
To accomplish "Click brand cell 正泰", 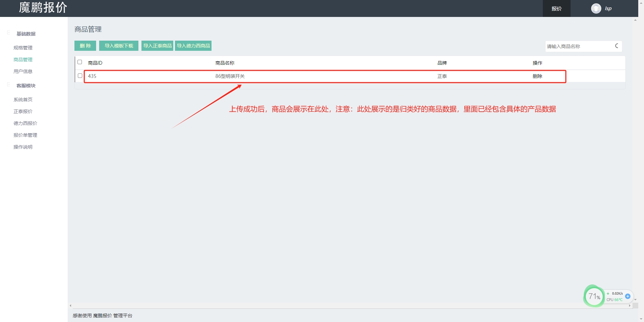I will click(442, 76).
